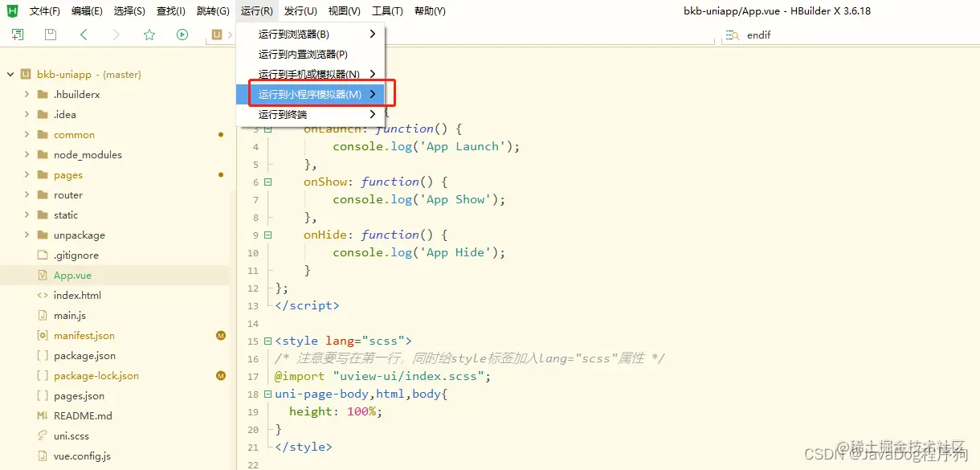The width and height of the screenshot is (980, 470).
Task: Click the package.json brackets icon
Action: click(x=43, y=355)
